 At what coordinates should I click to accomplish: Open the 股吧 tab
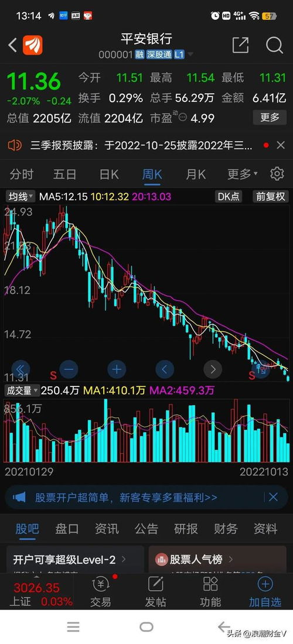click(x=27, y=529)
